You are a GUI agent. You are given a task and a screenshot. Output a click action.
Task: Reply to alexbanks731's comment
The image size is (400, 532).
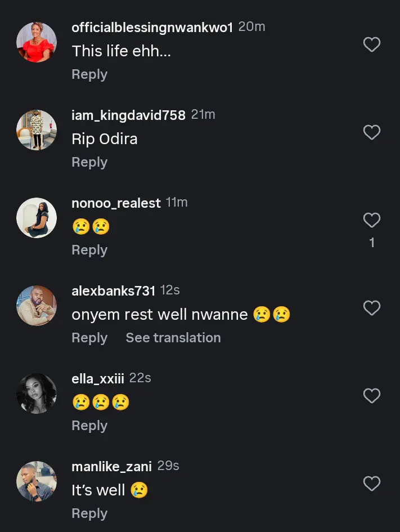(x=89, y=338)
